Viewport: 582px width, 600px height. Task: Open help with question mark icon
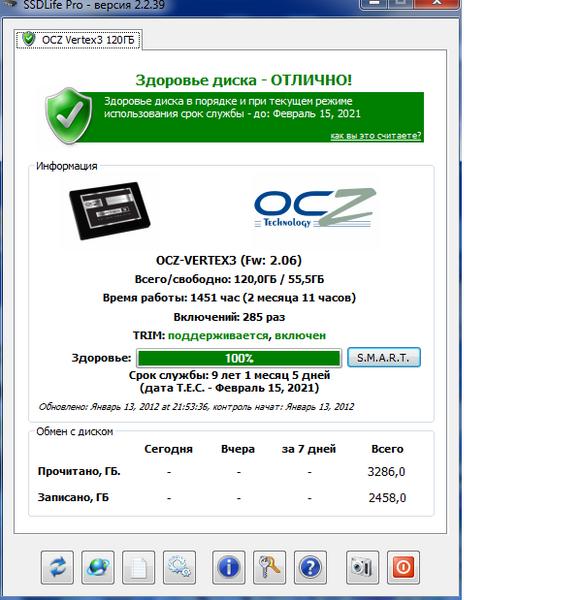(x=310, y=567)
